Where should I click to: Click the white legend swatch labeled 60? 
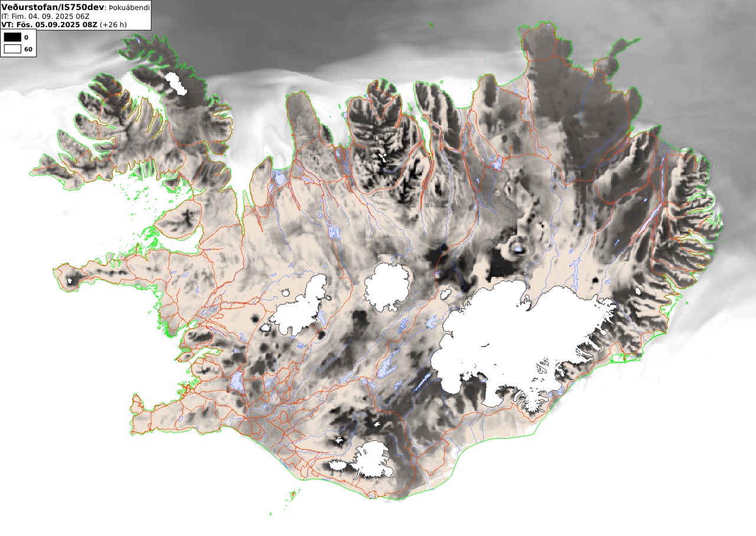pos(12,49)
